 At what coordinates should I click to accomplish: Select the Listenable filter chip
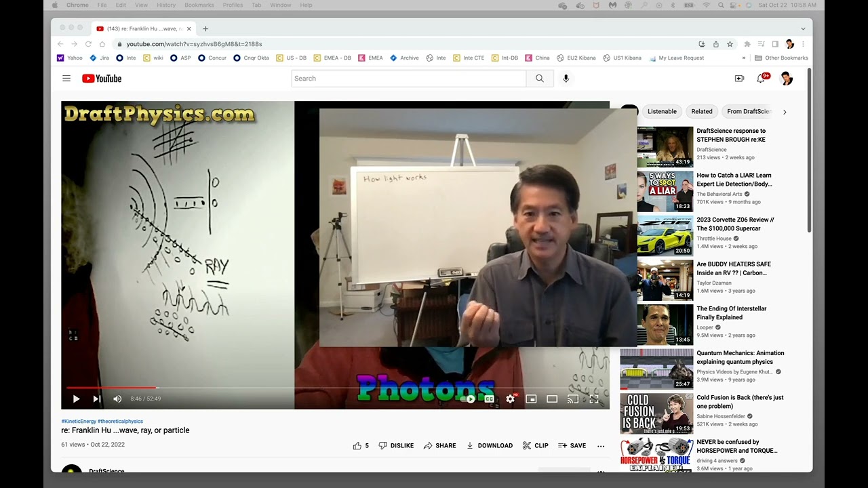coord(662,112)
